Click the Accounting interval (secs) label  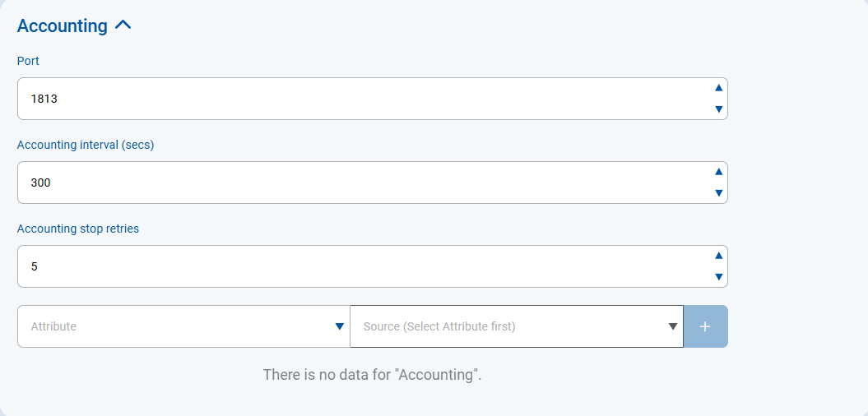86,145
